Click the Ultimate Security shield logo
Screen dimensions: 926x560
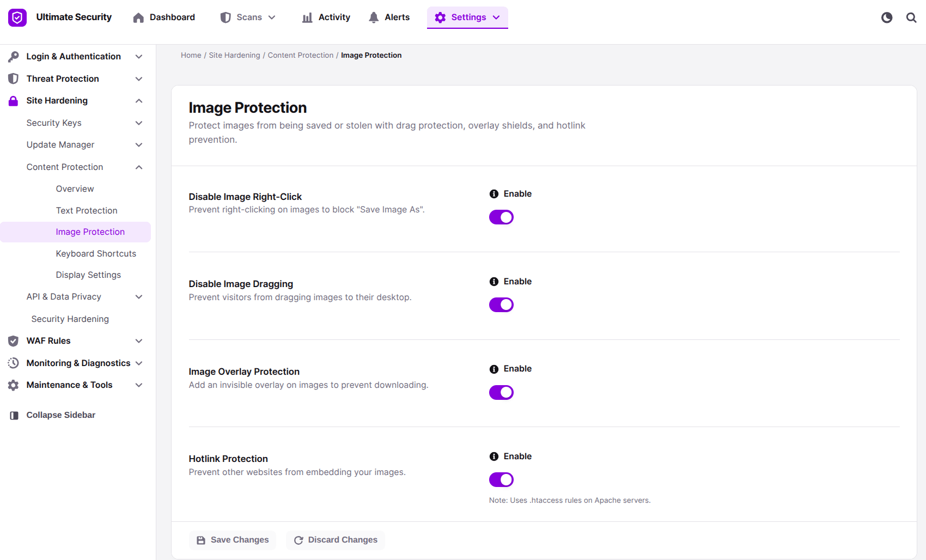click(17, 17)
